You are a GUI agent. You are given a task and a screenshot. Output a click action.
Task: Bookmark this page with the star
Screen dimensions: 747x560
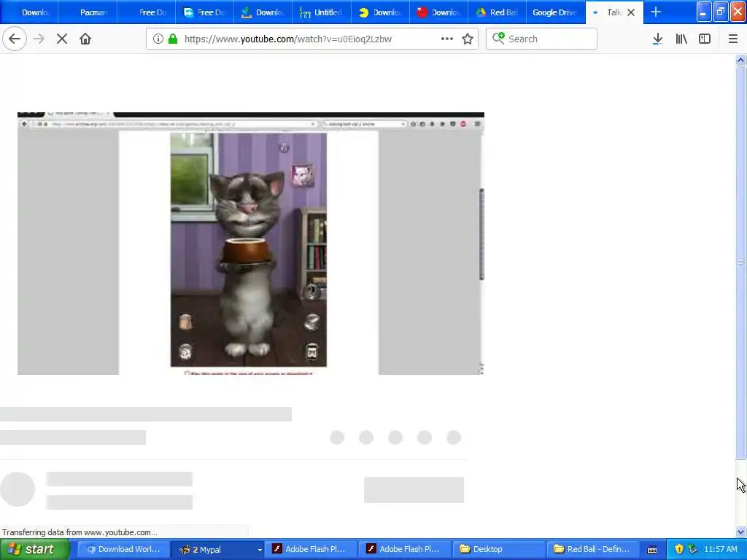click(x=468, y=39)
